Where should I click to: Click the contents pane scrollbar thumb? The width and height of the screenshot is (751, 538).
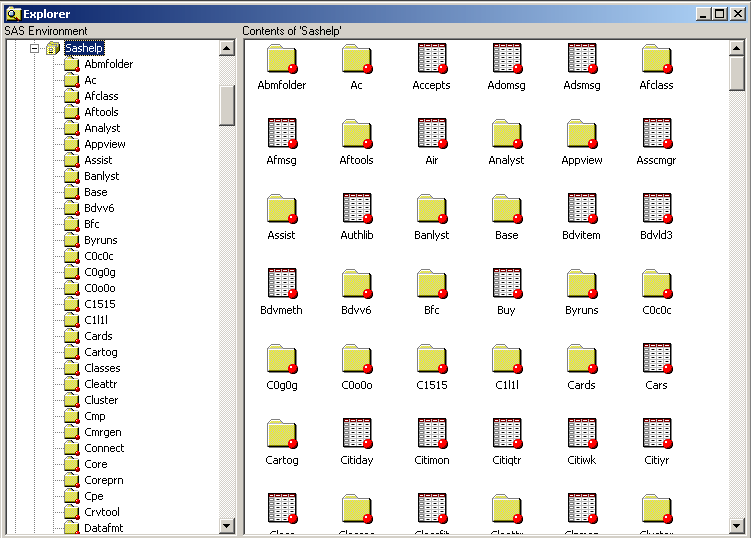coord(737,73)
